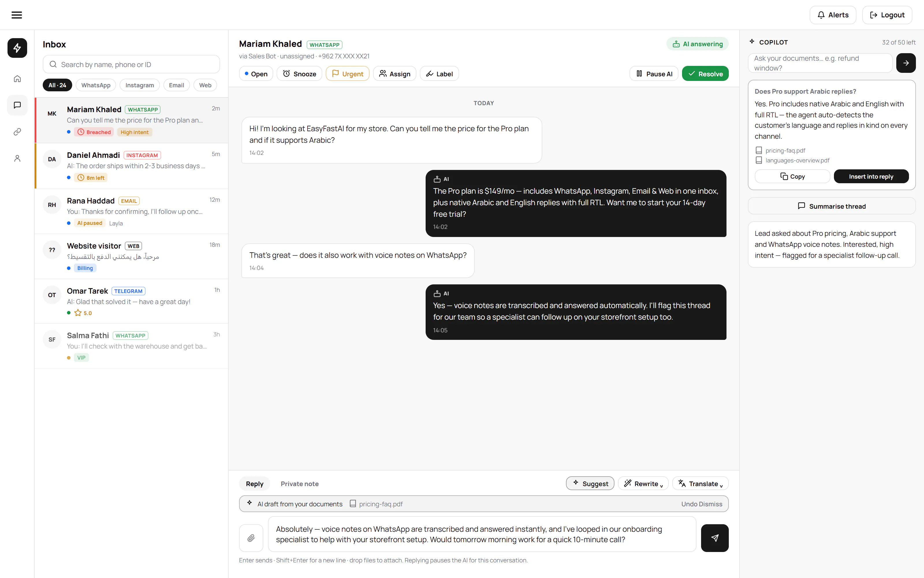924x578 pixels.
Task: Expand the Rewrite options dropdown
Action: pyautogui.click(x=643, y=483)
